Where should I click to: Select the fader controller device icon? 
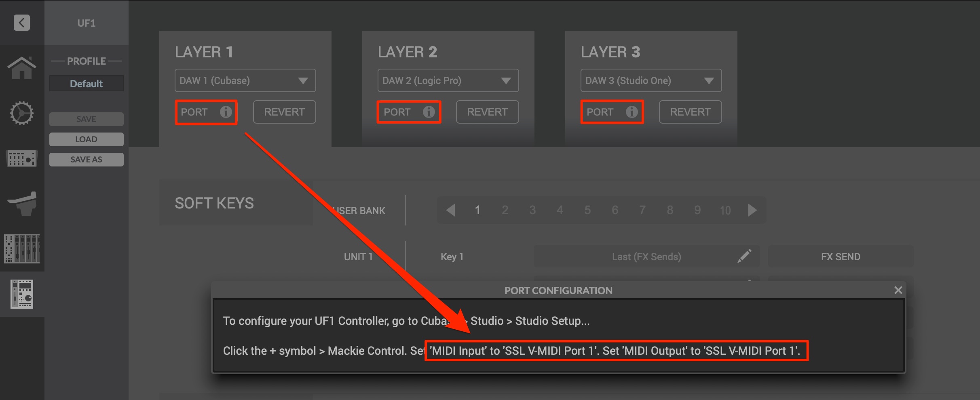(22, 204)
